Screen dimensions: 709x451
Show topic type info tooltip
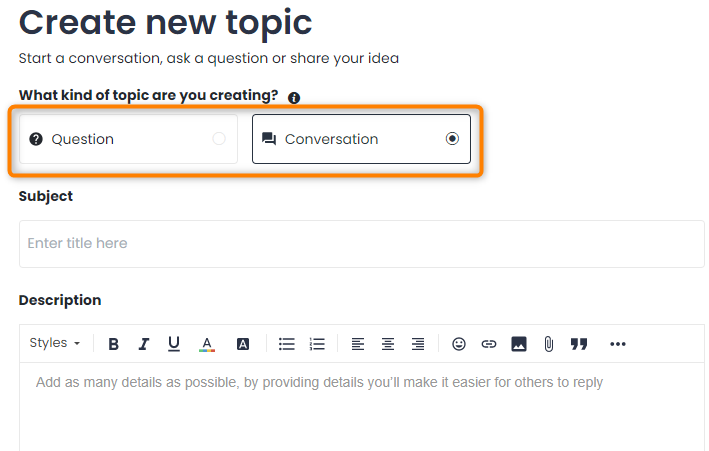coord(294,97)
